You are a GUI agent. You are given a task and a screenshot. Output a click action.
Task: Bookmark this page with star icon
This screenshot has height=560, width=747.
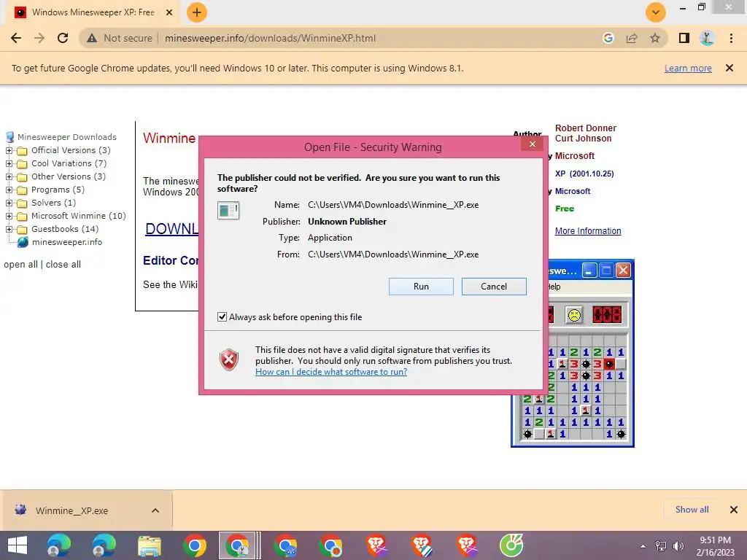coord(655,38)
